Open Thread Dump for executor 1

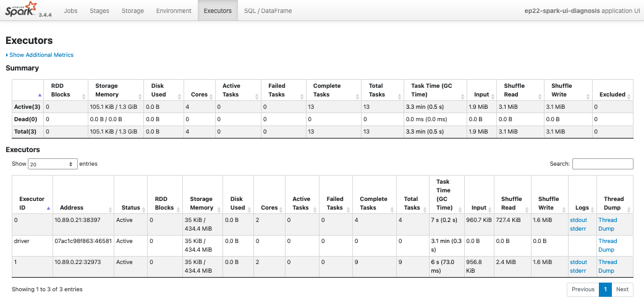tap(608, 266)
